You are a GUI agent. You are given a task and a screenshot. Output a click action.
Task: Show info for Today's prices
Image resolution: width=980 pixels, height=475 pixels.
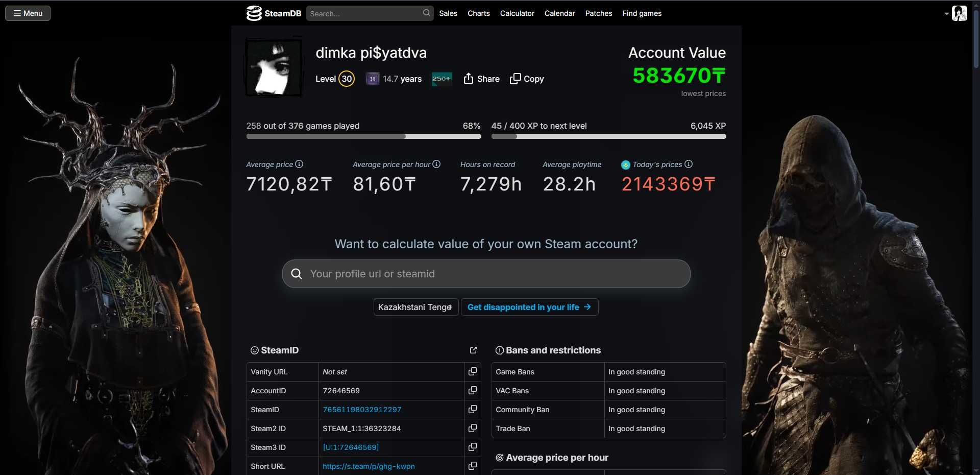tap(689, 164)
